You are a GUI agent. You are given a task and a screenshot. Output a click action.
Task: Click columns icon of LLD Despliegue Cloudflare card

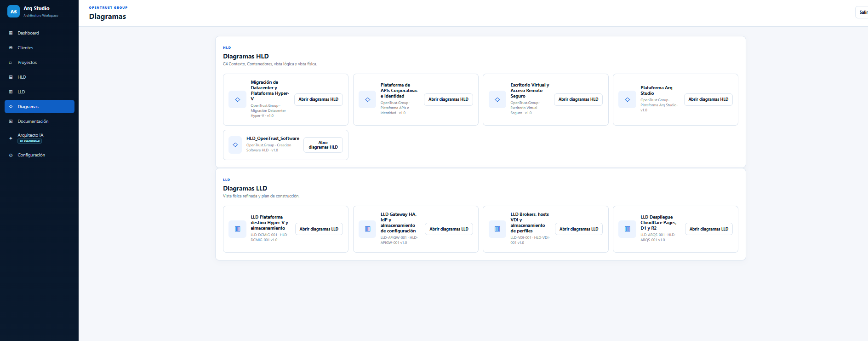(x=628, y=229)
